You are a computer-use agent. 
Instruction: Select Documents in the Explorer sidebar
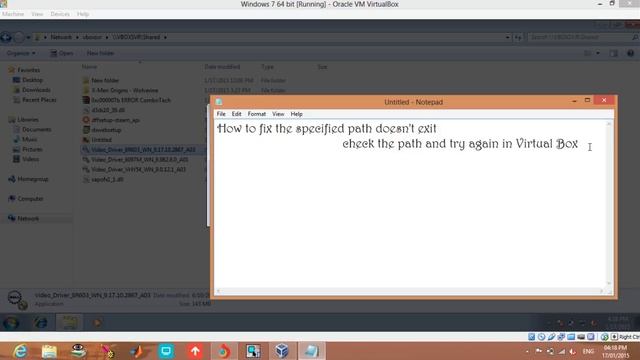[x=36, y=129]
